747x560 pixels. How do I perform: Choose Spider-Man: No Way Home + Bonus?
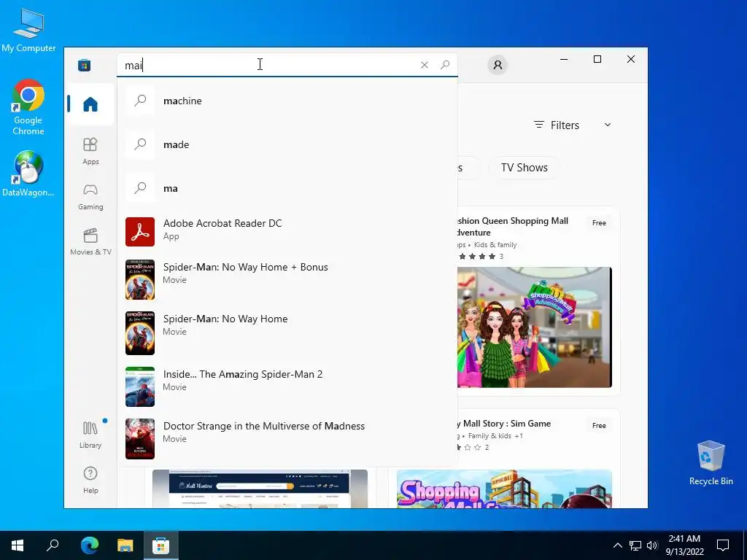287,279
